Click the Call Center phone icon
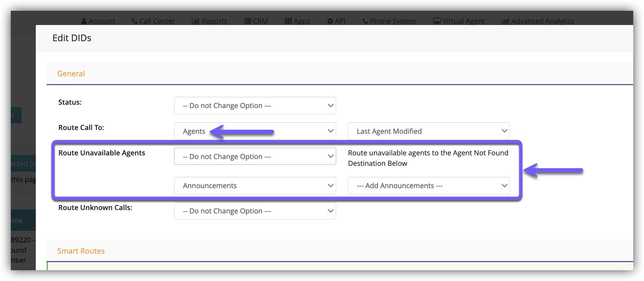644x281 pixels. coord(135,21)
